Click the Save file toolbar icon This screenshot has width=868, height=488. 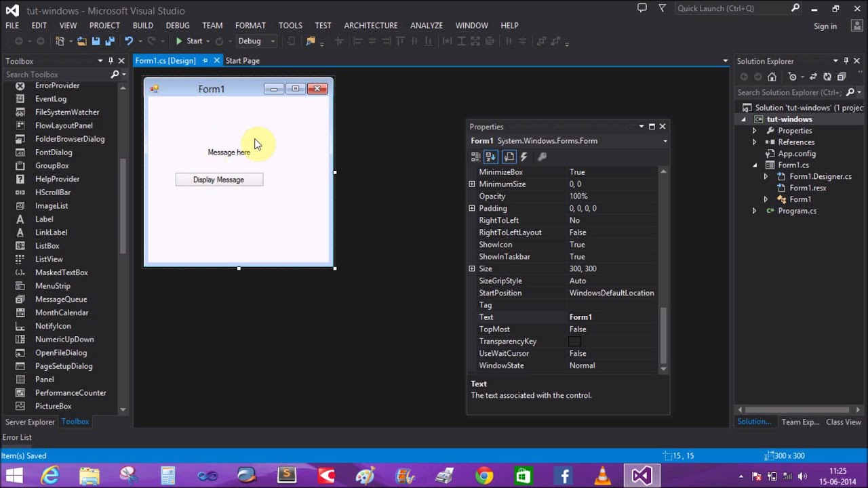(96, 41)
